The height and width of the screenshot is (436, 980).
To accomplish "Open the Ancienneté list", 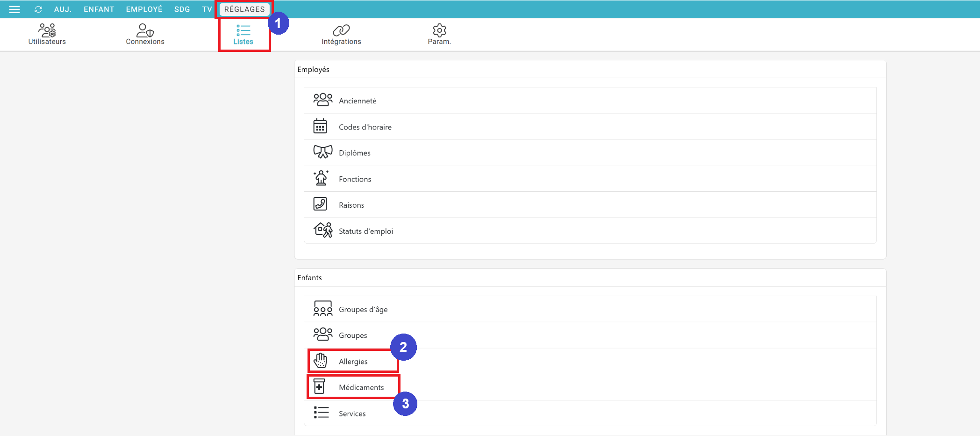I will click(358, 101).
